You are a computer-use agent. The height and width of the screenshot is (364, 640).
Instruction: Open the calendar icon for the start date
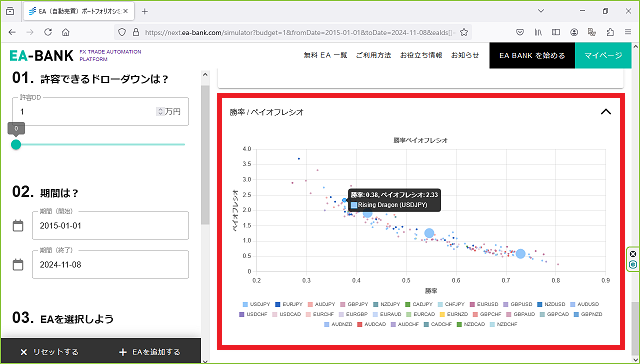coord(18,226)
